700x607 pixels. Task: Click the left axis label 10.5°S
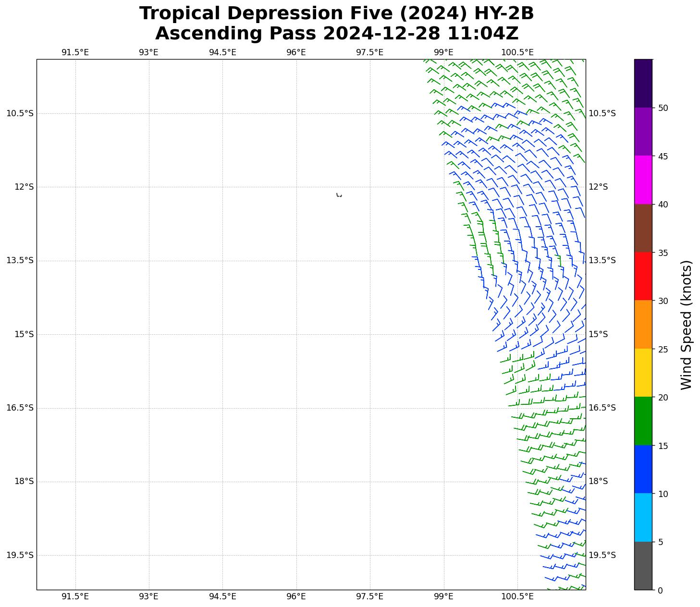(20, 113)
